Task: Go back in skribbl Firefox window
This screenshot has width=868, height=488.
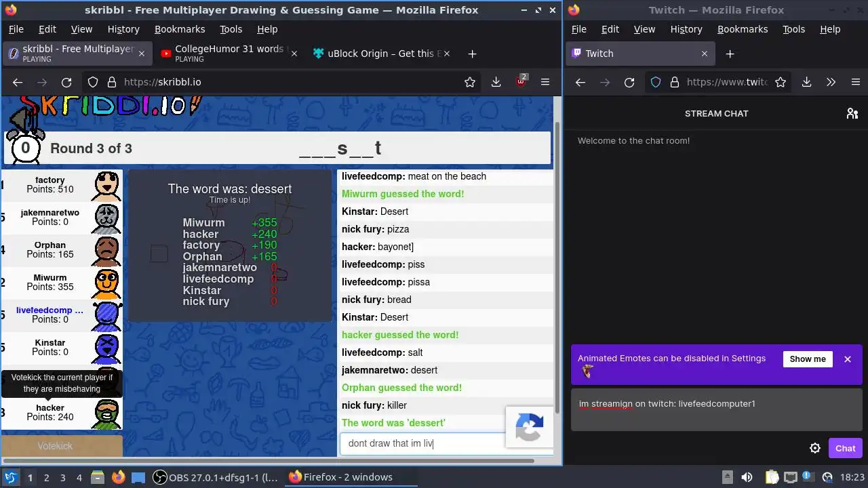Action: click(x=18, y=82)
